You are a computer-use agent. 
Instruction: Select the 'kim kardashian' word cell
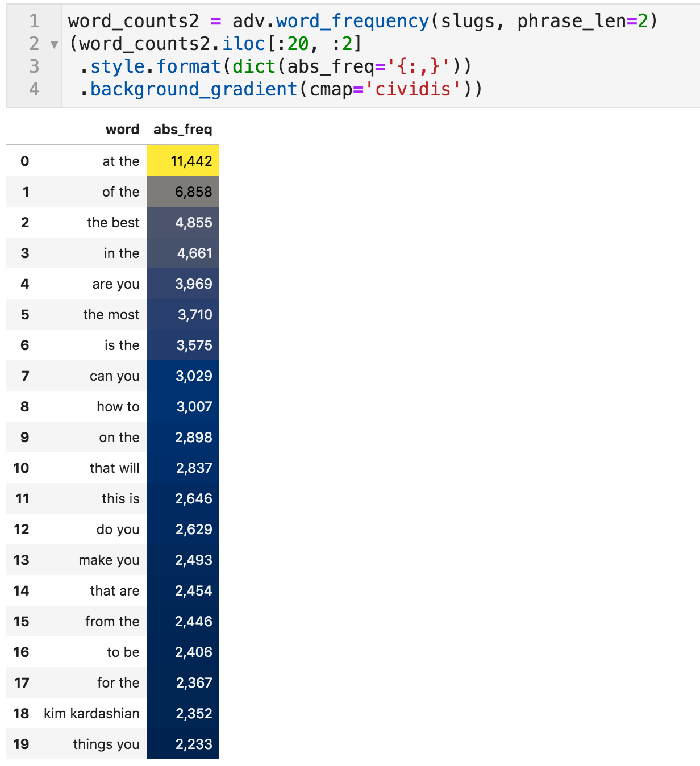click(x=91, y=714)
